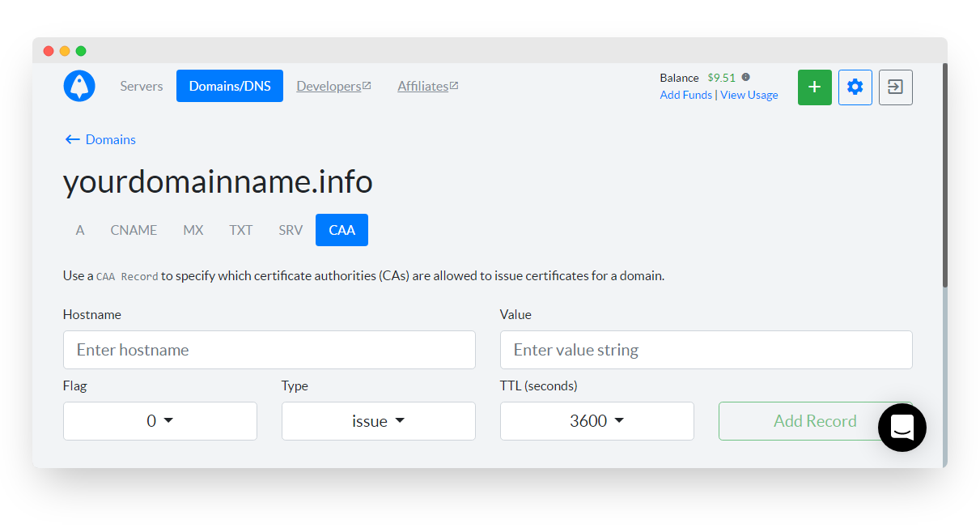Viewport: 980px width, 528px height.
Task: Switch to the SRV record tab
Action: pos(291,230)
